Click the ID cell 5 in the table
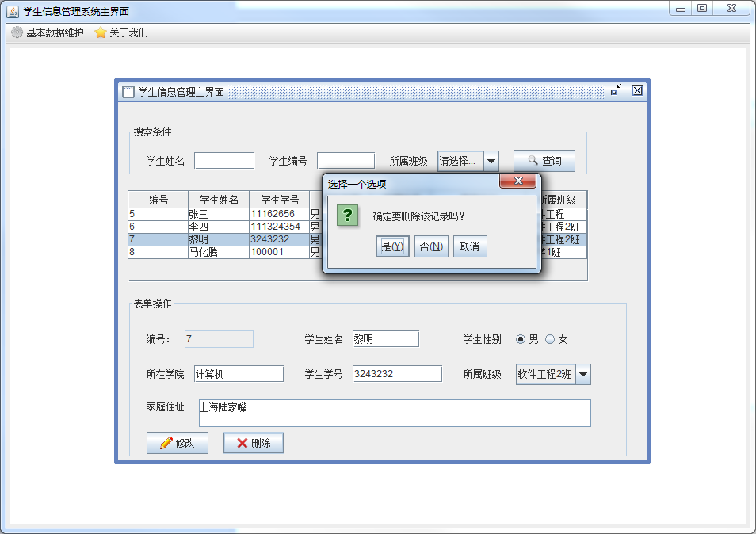This screenshot has height=534, width=756. coord(158,214)
